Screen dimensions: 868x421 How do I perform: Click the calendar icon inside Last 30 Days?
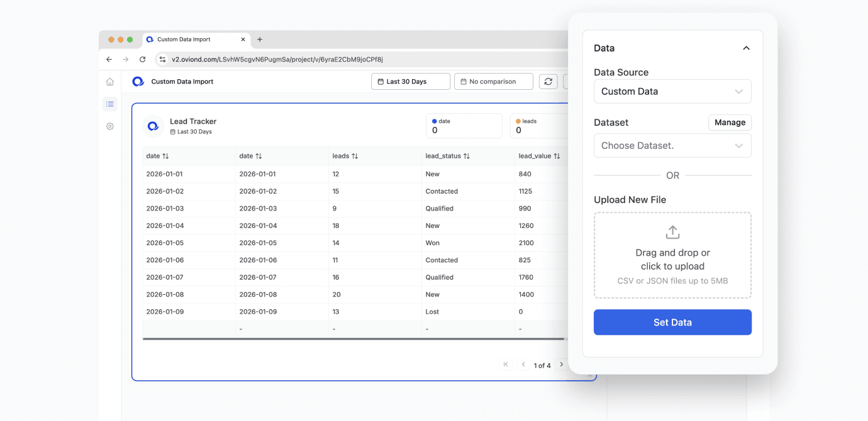coord(381,81)
